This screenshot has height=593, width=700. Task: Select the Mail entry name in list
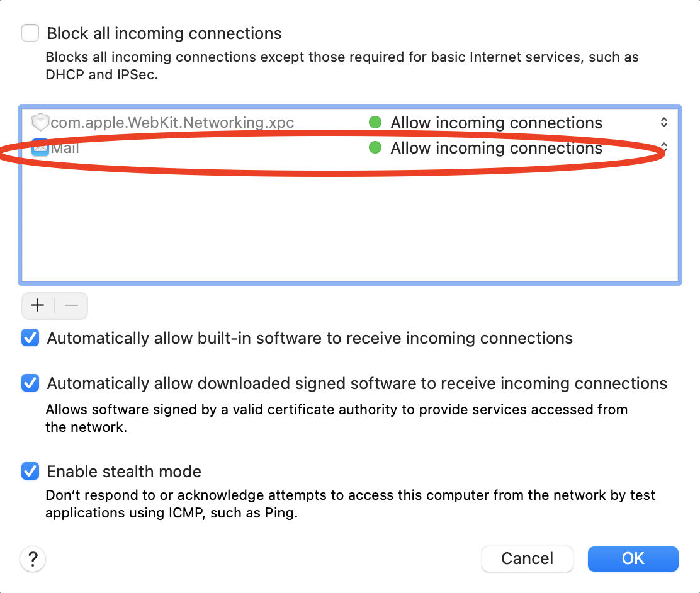pyautogui.click(x=65, y=149)
